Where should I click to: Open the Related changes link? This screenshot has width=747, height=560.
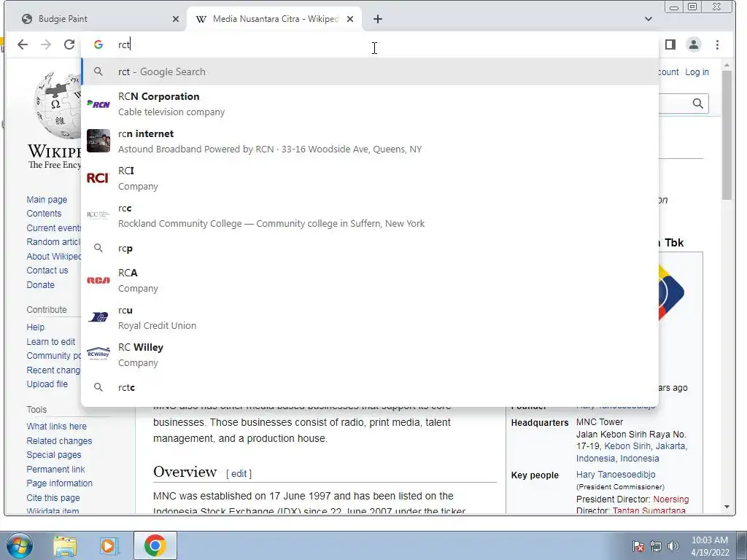59,441
